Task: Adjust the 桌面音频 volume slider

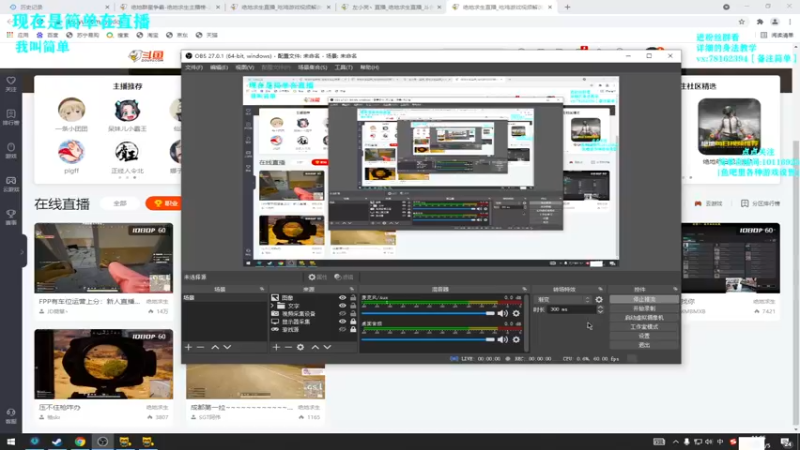Action: point(428,339)
